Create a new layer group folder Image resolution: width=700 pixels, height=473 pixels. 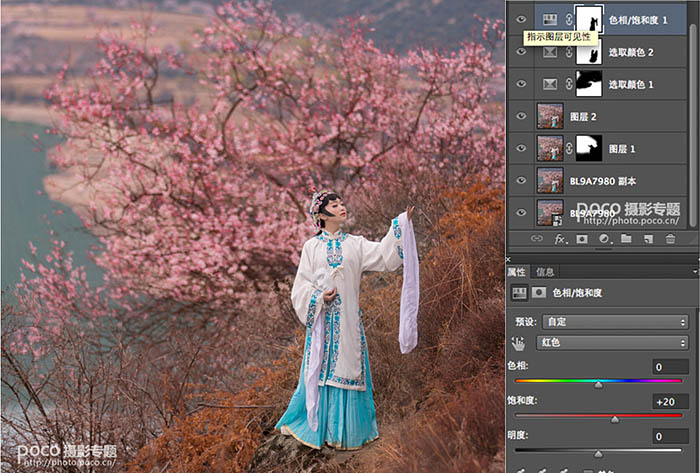click(x=626, y=239)
